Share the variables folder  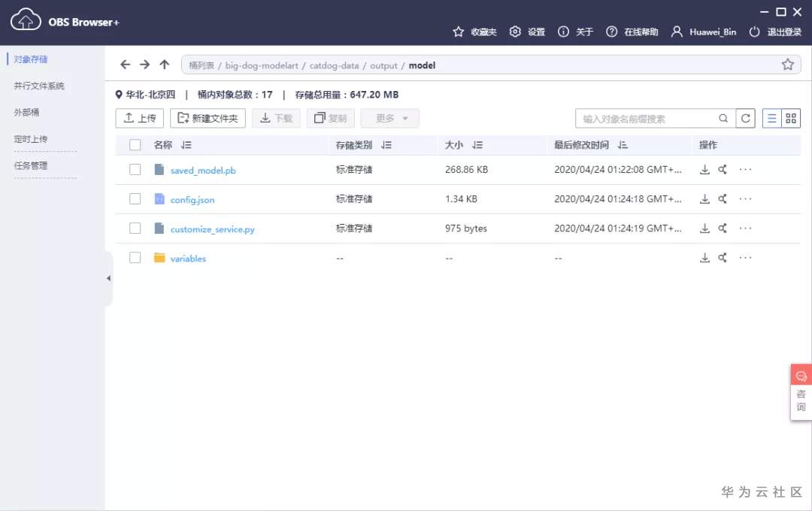click(723, 258)
